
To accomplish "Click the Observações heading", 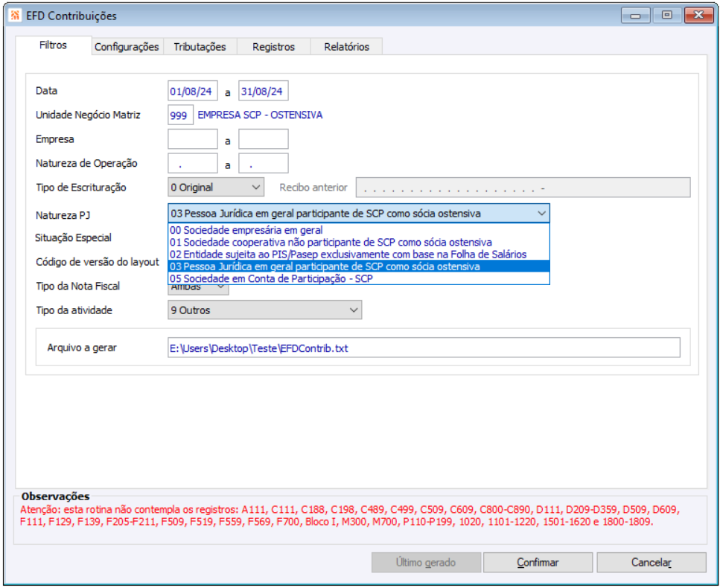I will pyautogui.click(x=55, y=496).
